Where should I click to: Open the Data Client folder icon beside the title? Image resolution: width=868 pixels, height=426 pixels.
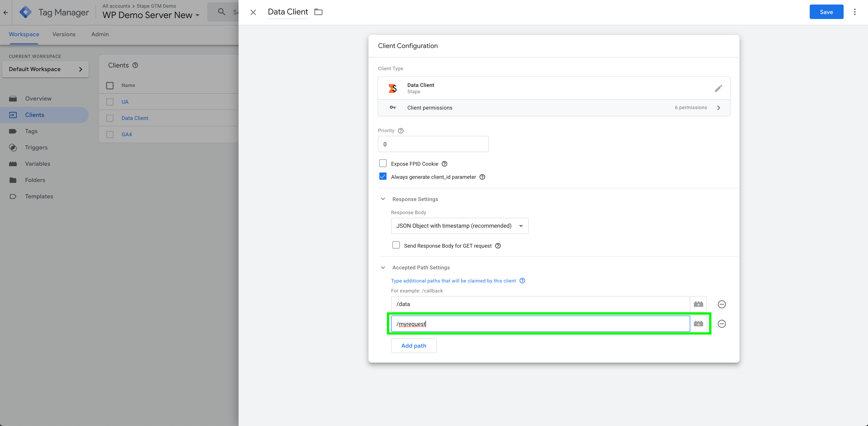(x=318, y=12)
